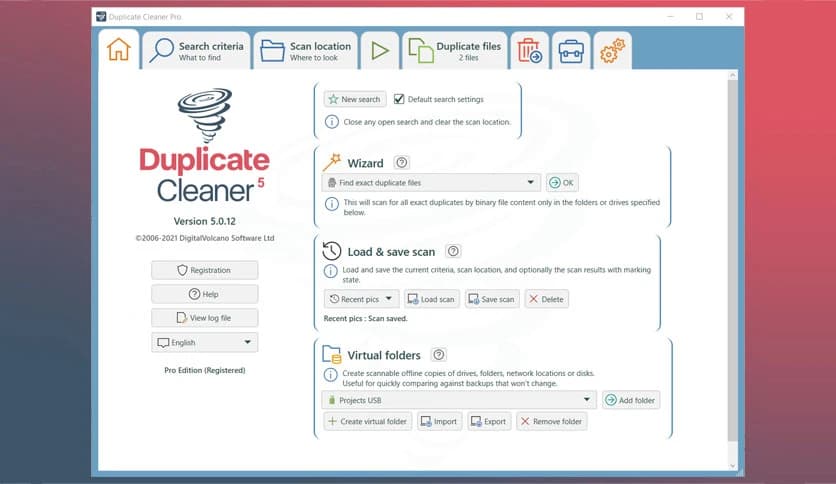Switch to Search criteria tab
Viewport: 836px width, 484px height.
pyautogui.click(x=196, y=51)
